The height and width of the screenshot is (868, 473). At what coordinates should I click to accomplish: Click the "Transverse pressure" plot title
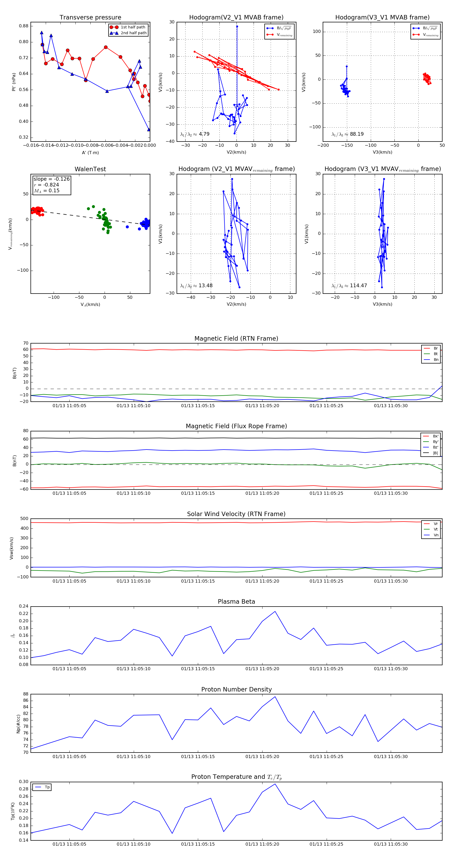pos(90,18)
